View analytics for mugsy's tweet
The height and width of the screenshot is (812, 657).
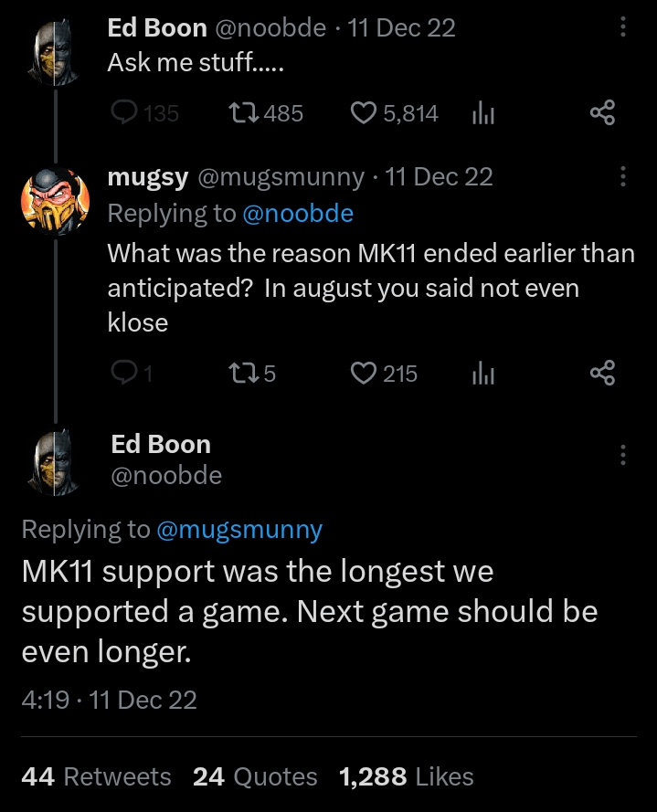pos(482,373)
